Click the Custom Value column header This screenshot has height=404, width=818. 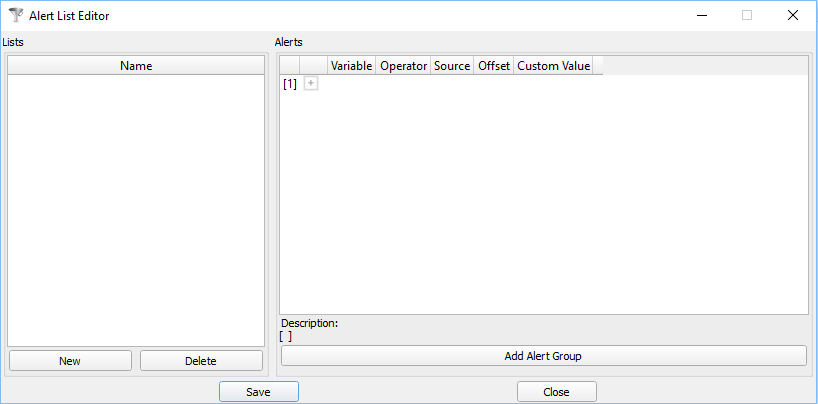pos(553,66)
